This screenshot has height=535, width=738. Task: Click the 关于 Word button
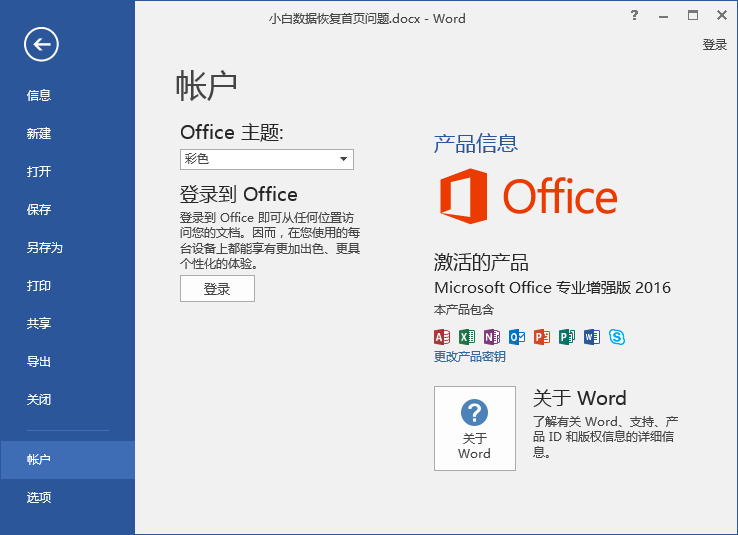click(x=475, y=428)
